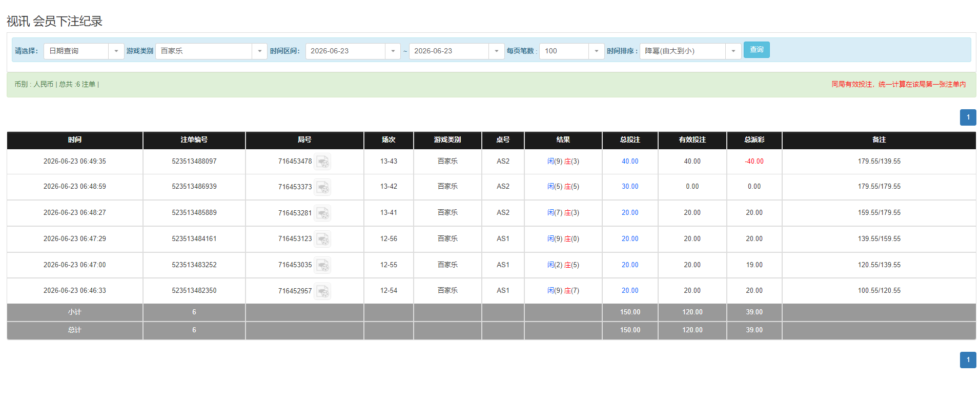Viewport: 980px width, 400px height.
Task: Click total bet 20.00 for order 523513482350
Action: point(630,291)
